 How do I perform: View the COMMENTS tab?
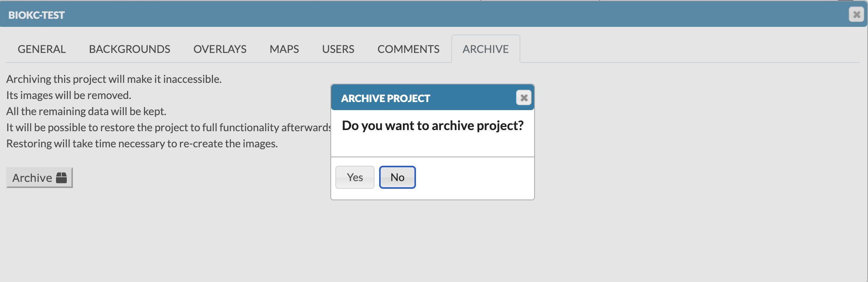[x=408, y=49]
